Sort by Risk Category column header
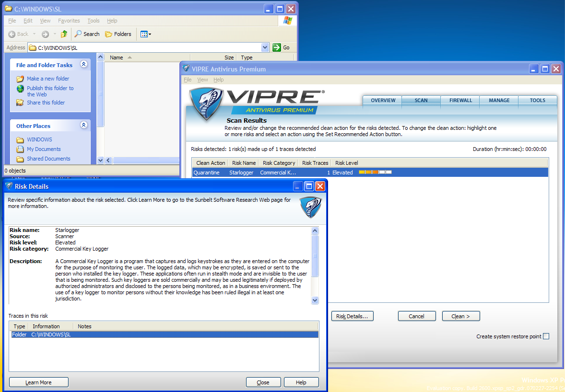The height and width of the screenshot is (392, 565). (x=279, y=163)
